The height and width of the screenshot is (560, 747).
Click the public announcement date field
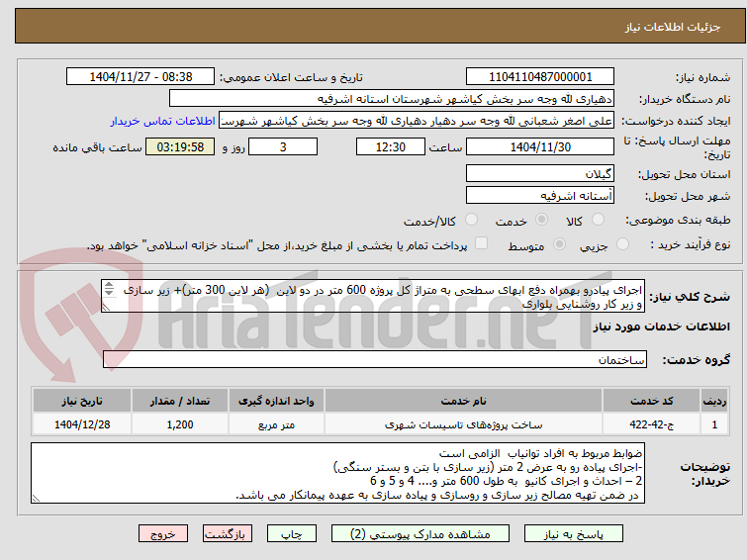pos(140,77)
